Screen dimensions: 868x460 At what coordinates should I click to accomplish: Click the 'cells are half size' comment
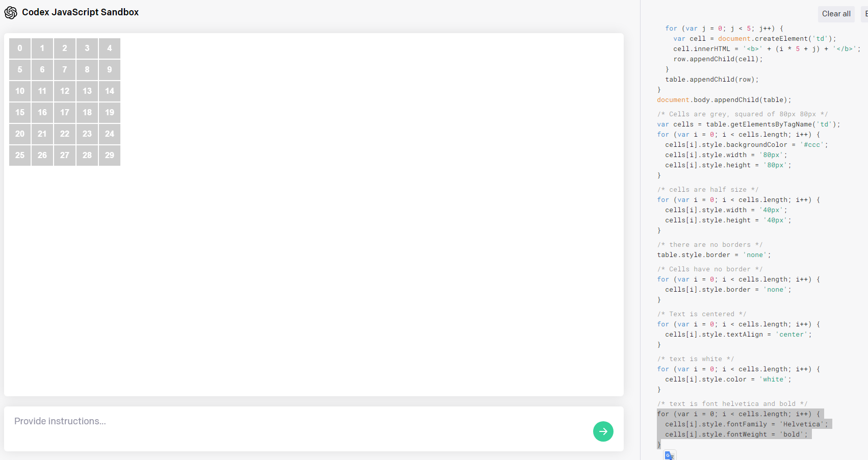point(708,190)
